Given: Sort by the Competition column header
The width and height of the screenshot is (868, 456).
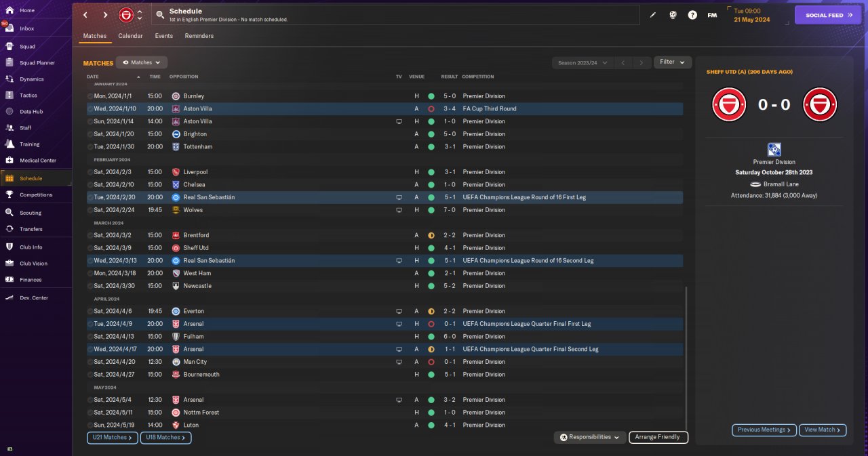Looking at the screenshot, I should pos(478,77).
